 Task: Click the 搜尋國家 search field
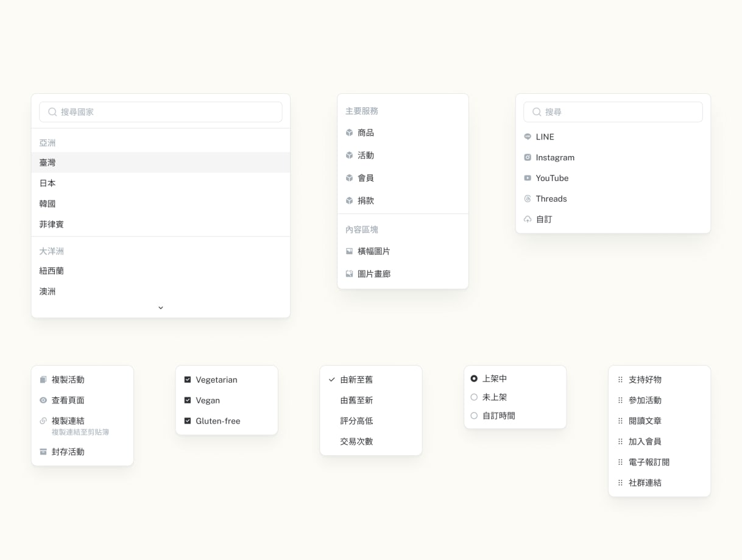pos(160,112)
